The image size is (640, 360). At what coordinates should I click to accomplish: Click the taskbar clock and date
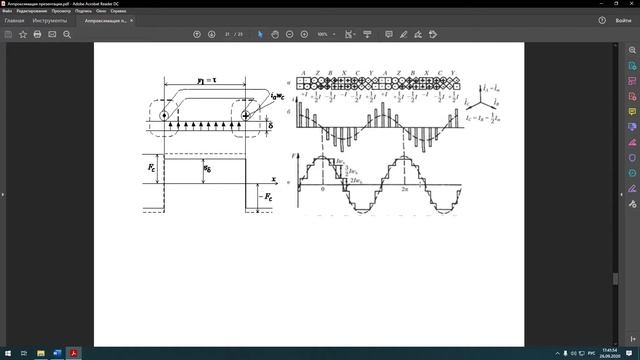pos(609,353)
